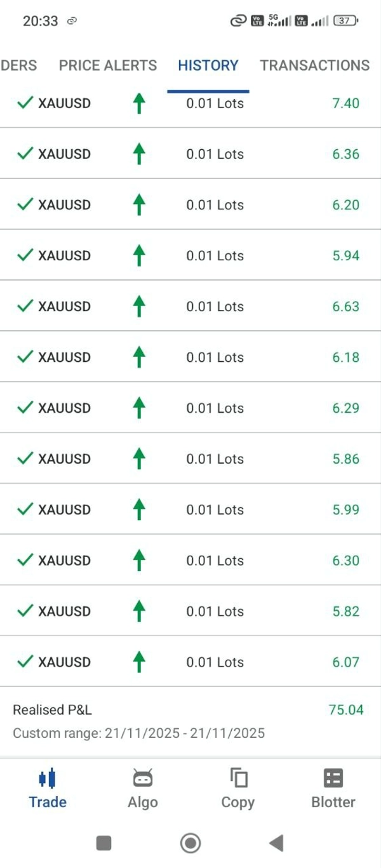
Task: Tap green up arrow on 7.40 trade
Action: point(139,103)
